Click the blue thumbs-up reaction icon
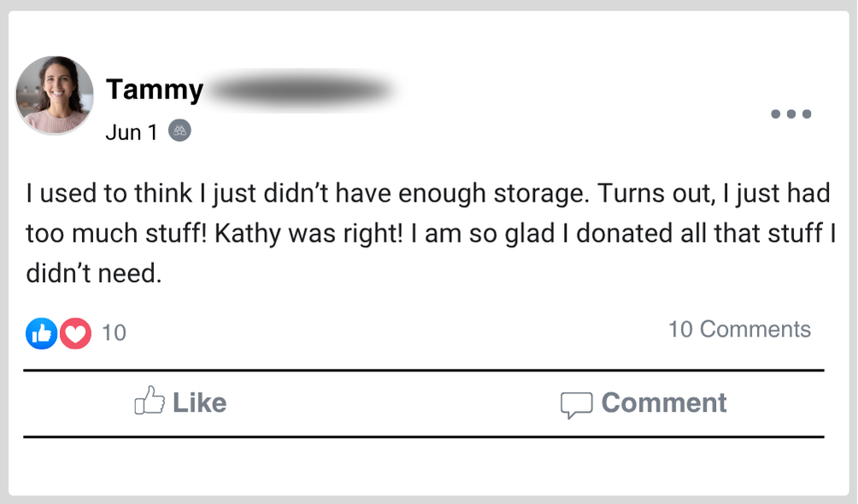The width and height of the screenshot is (858, 504). point(41,333)
